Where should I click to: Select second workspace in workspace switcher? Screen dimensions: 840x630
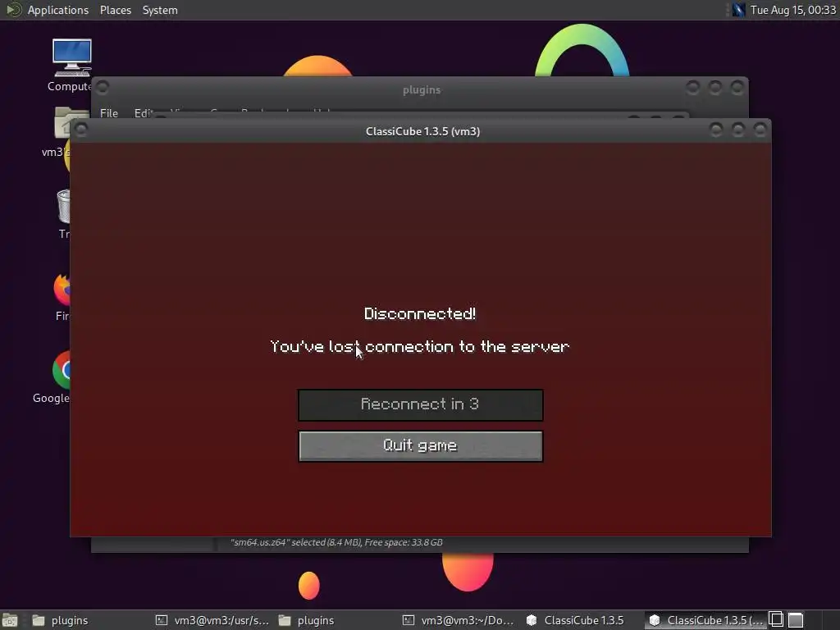tap(796, 620)
